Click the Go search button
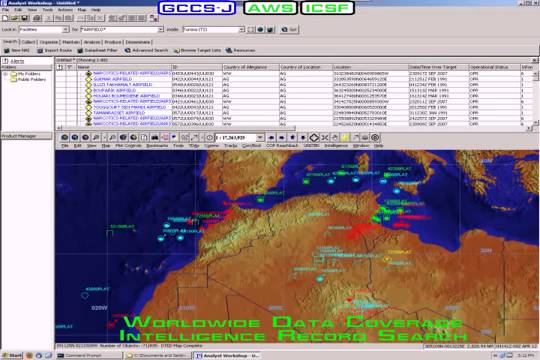This screenshot has height=360, width=540. (x=289, y=30)
